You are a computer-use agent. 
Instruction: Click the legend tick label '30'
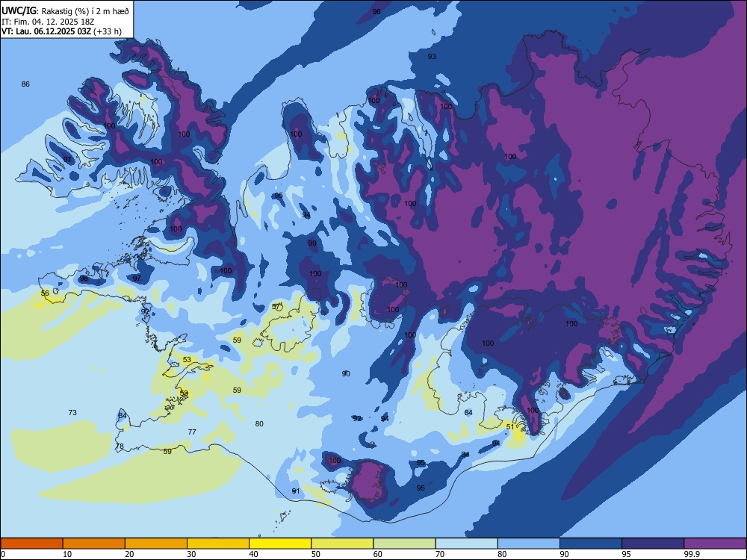pyautogui.click(x=191, y=554)
